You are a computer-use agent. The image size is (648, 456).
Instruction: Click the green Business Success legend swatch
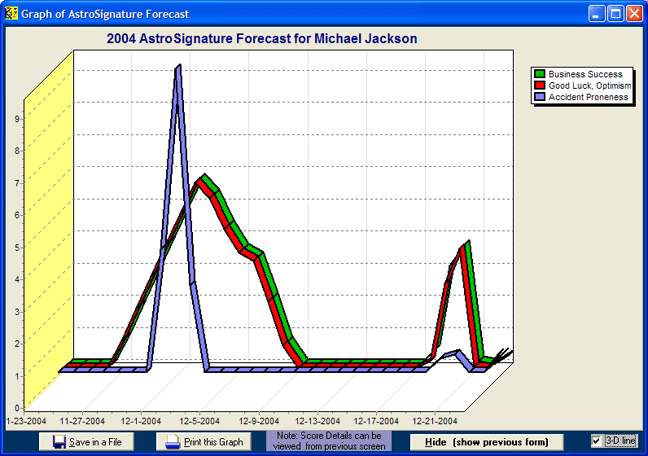click(540, 74)
